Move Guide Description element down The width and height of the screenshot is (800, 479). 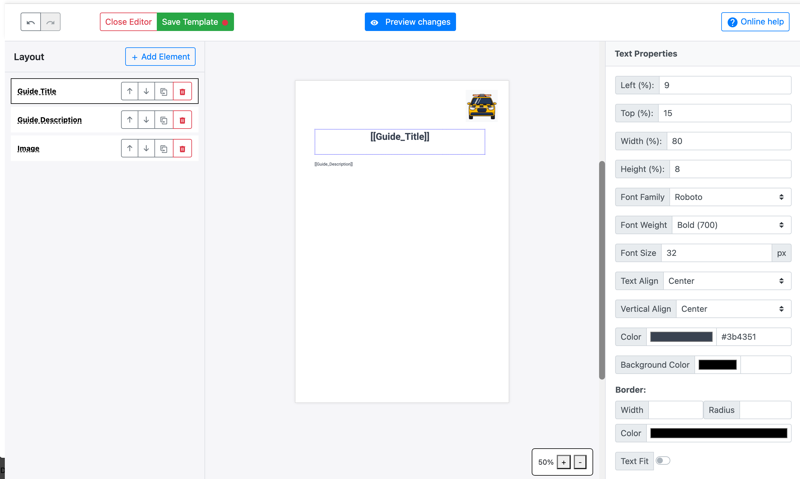coord(146,120)
